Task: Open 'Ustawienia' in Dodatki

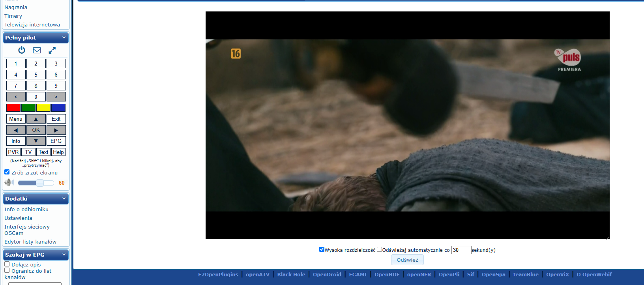Action: (x=19, y=218)
